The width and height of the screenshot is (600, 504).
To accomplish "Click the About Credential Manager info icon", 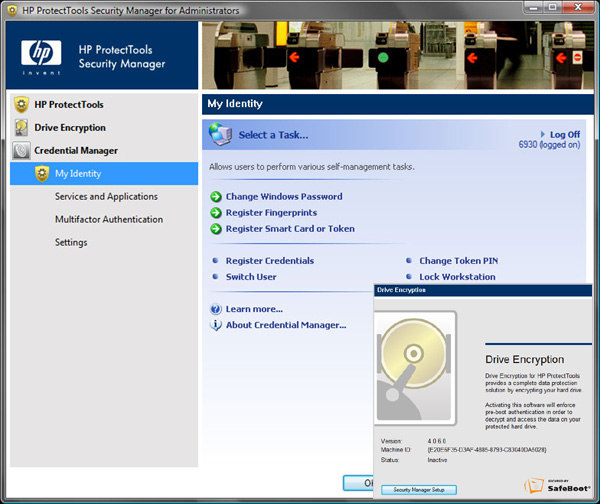I will (x=216, y=325).
